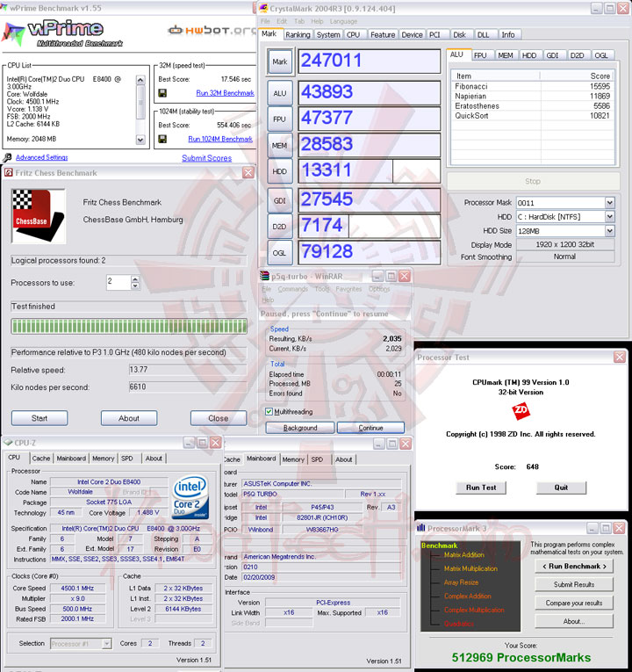Click the wPrime logo image

coord(62,34)
